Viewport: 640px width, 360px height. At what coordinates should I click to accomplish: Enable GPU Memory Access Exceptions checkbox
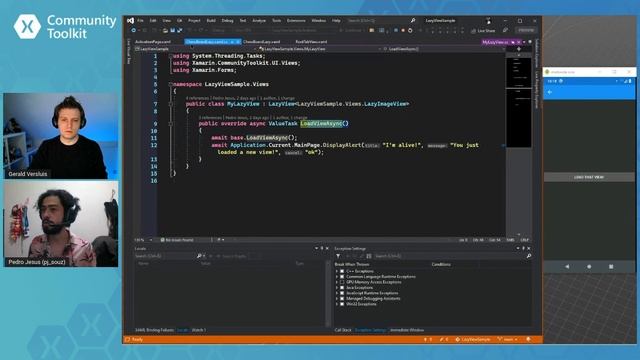tap(342, 282)
